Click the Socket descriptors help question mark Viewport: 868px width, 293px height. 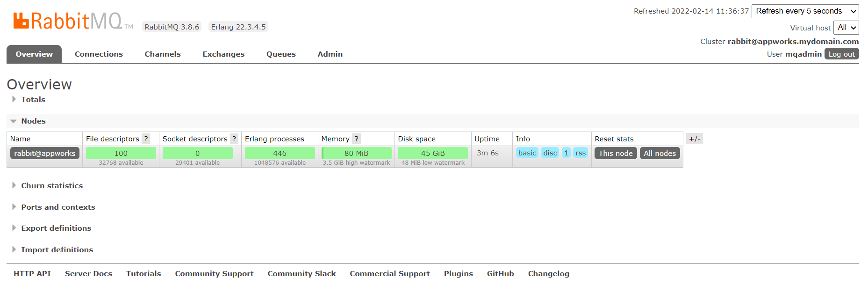(x=234, y=139)
